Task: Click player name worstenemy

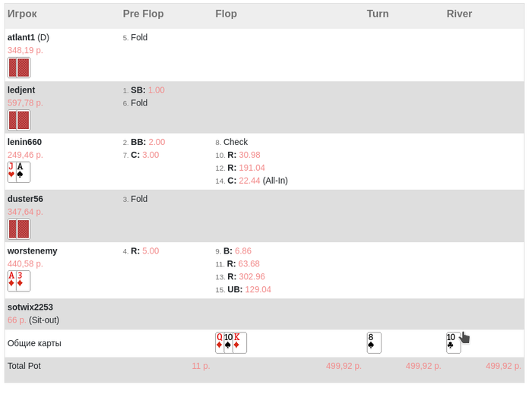Action: click(33, 250)
